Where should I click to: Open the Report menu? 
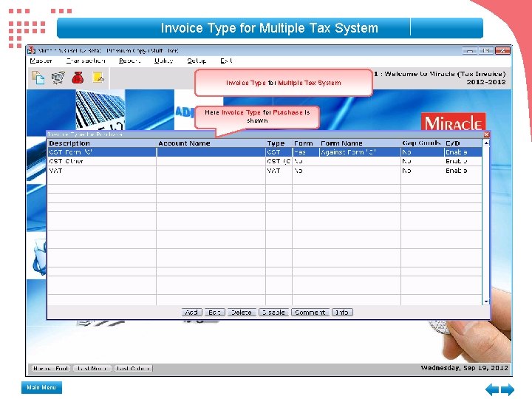129,61
